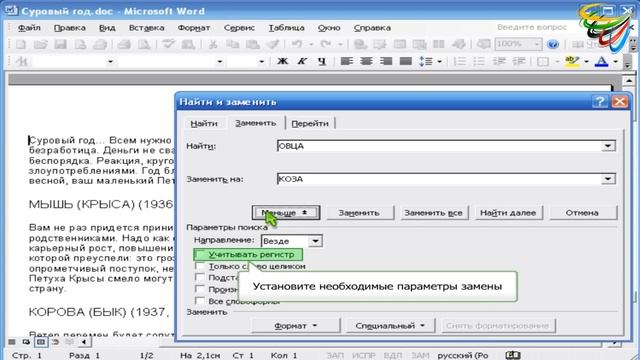The width and height of the screenshot is (640, 360).
Task: Open the Zoom 100% dropdown
Action: (x=537, y=44)
